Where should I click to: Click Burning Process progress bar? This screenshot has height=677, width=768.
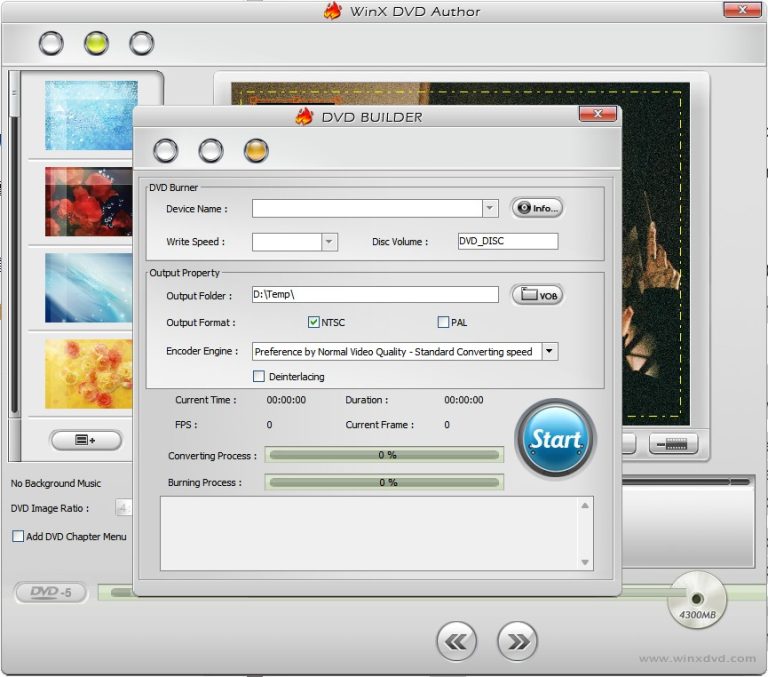[x=384, y=483]
